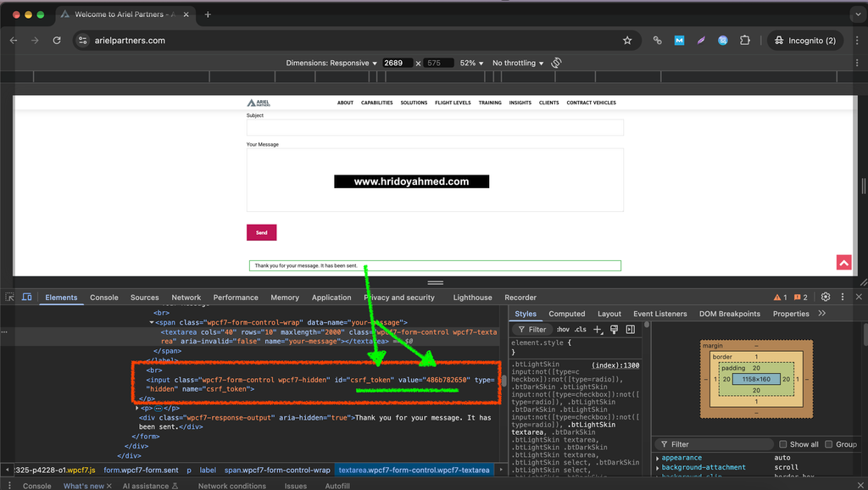This screenshot has width=868, height=490.
Task: Select the csrf_token input element line
Action: click(x=320, y=384)
